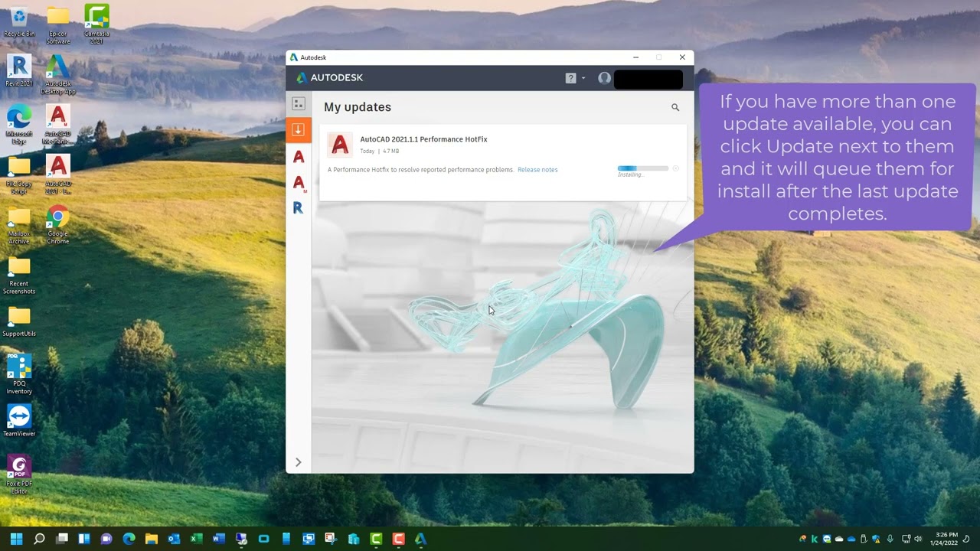Open taskbar Search
This screenshot has width=980, height=551.
pyautogui.click(x=39, y=539)
